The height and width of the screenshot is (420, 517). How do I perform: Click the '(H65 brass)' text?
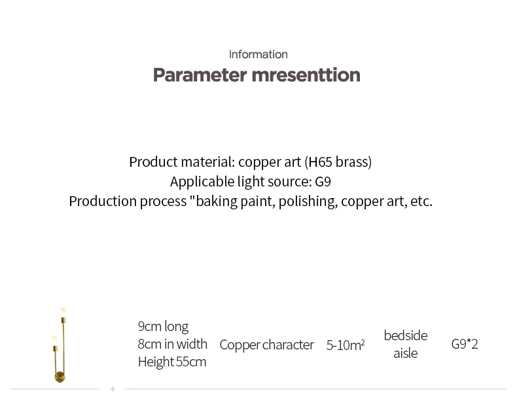[338, 162]
